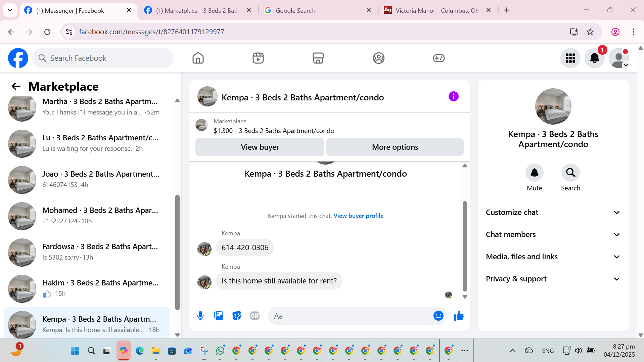Image resolution: width=644 pixels, height=362 pixels.
Task: Open the Reels video icon
Action: [x=258, y=58]
